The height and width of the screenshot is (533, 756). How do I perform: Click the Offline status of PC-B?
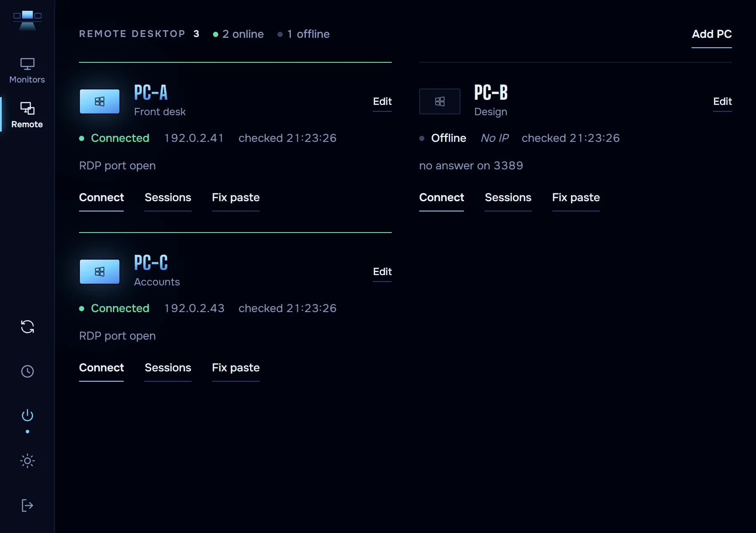point(443,138)
